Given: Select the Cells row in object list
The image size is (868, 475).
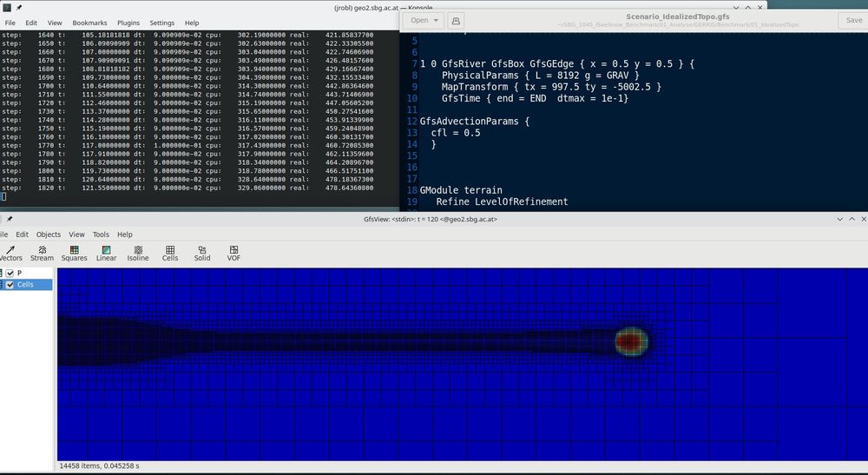Looking at the screenshot, I should [28, 285].
